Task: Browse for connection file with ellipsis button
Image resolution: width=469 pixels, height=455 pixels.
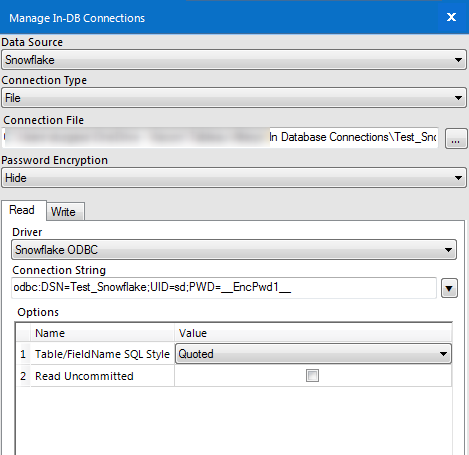Action: (456, 139)
